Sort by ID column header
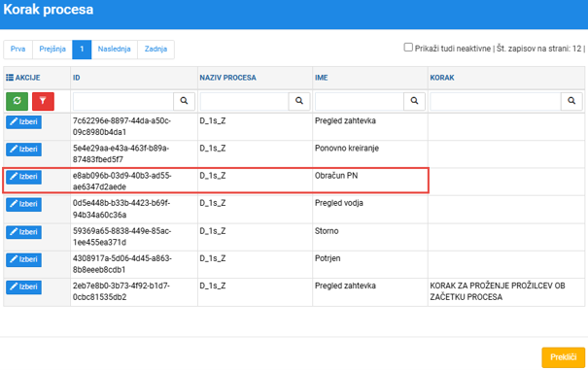This screenshot has height=370, width=588. (77, 78)
